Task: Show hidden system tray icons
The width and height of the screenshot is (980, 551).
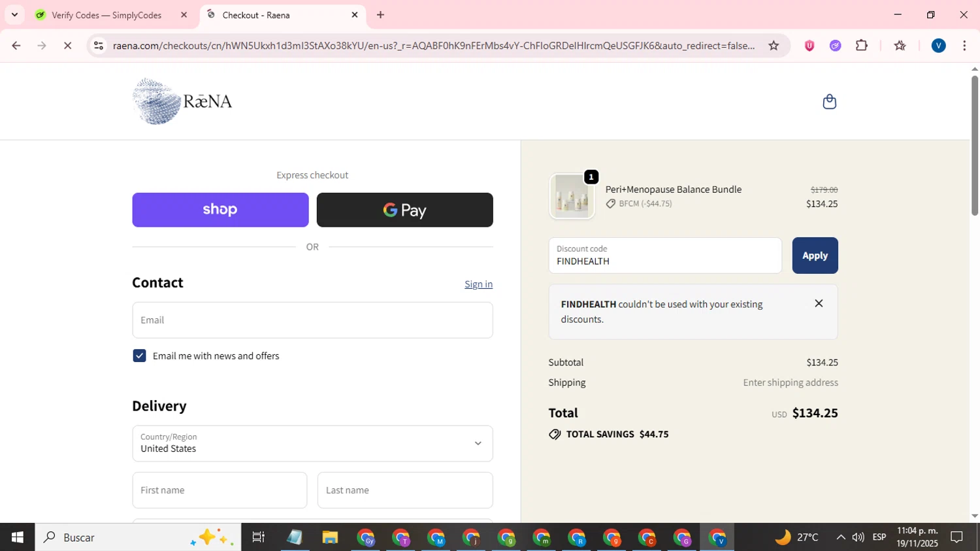Action: point(841,537)
